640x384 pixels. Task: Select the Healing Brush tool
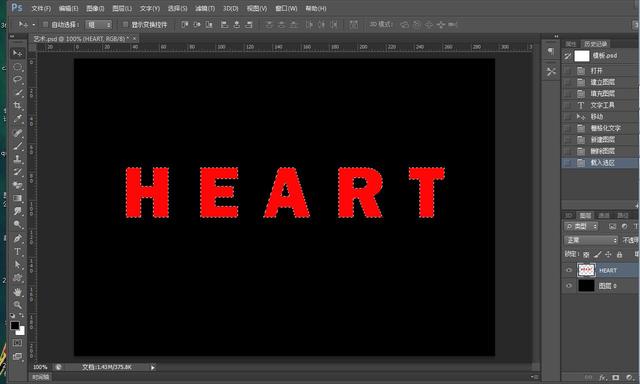click(17, 133)
